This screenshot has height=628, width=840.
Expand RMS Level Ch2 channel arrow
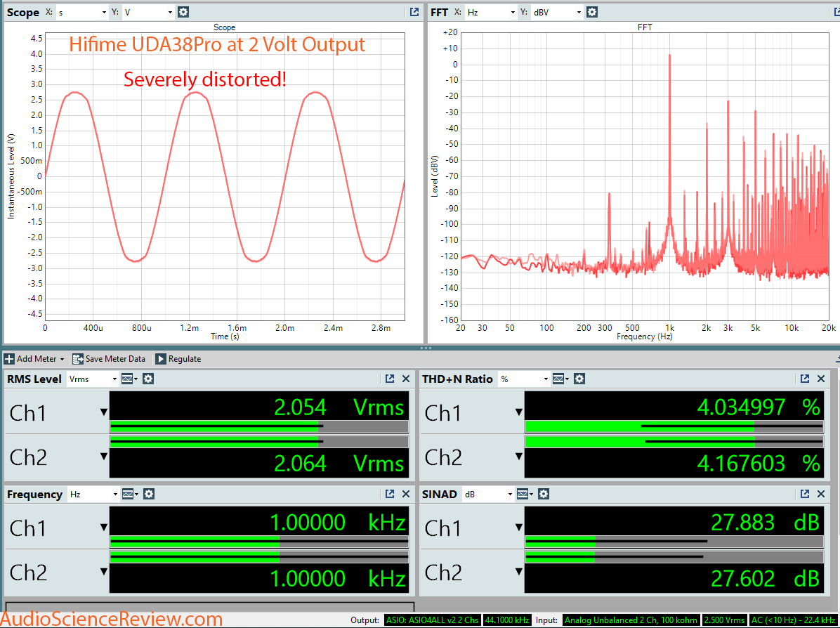103,457
